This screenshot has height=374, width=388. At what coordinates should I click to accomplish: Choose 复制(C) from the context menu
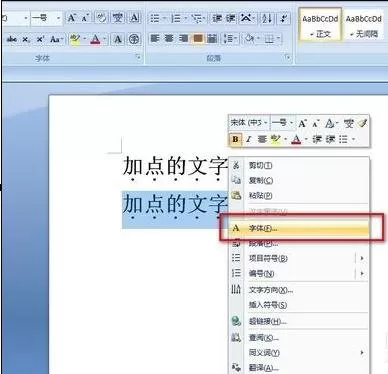[299, 180]
